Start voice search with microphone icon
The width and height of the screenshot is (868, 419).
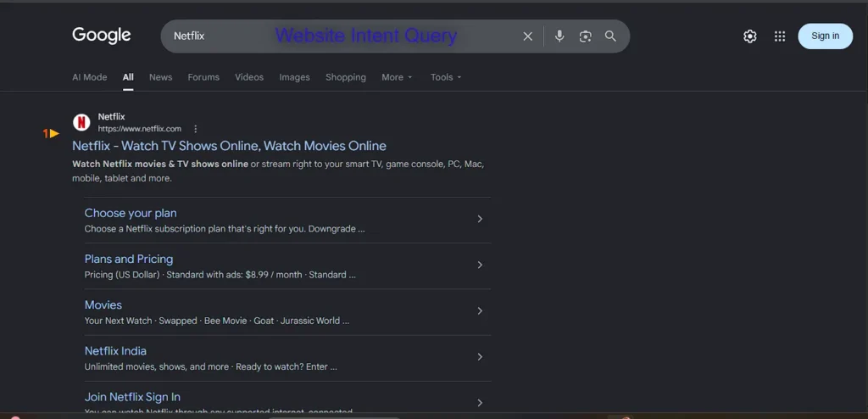[x=559, y=36]
